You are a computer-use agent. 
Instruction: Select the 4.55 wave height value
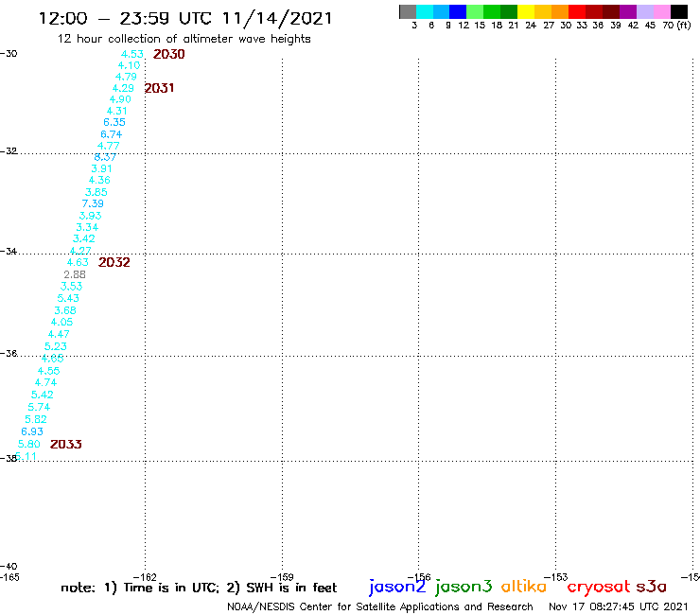(x=48, y=371)
